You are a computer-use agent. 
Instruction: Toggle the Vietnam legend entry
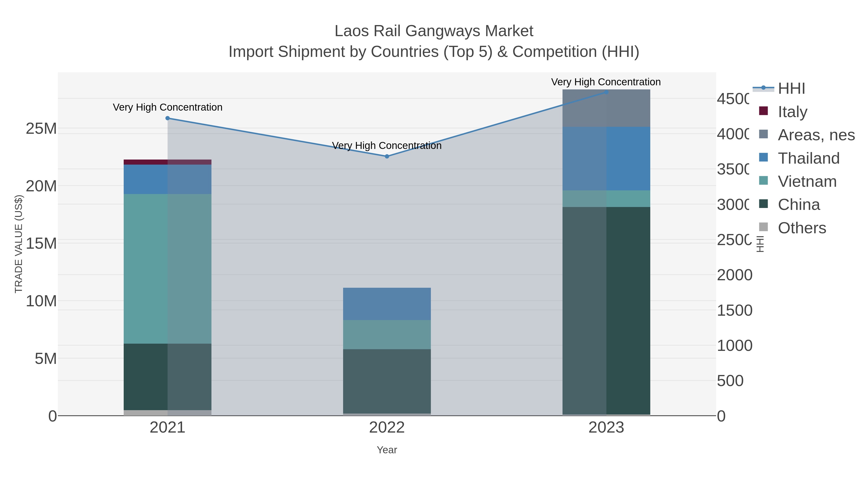point(798,181)
